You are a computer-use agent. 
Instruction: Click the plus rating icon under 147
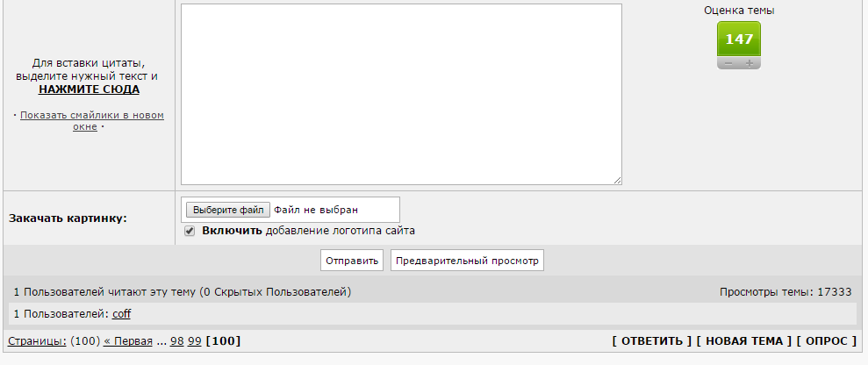pyautogui.click(x=750, y=63)
